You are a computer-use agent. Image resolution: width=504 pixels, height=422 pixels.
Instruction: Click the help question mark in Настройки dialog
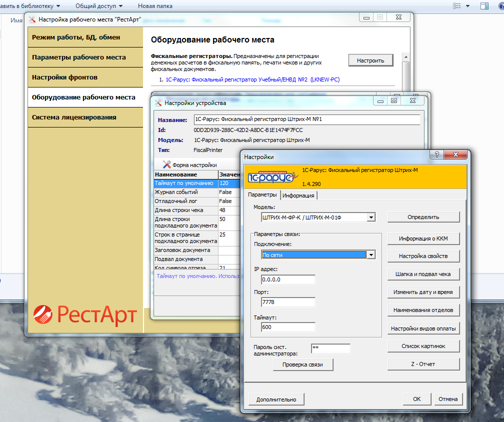(437, 154)
